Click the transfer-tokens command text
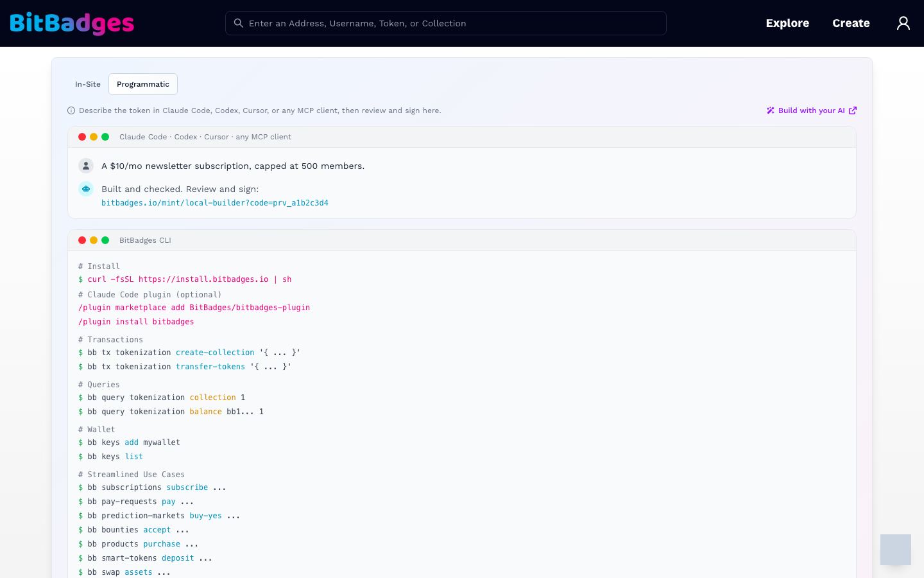The height and width of the screenshot is (578, 924). (x=210, y=367)
